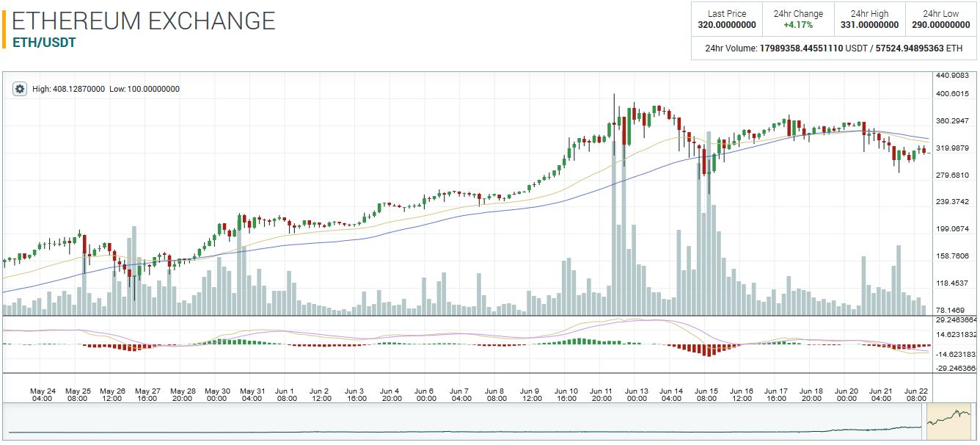This screenshot has width=980, height=445.
Task: Click the High: 408.12870000 chart readout
Action: click(x=68, y=89)
